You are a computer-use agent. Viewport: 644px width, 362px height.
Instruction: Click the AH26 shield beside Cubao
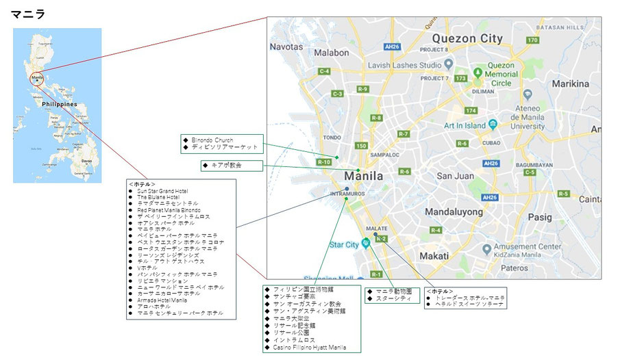tap(491, 164)
